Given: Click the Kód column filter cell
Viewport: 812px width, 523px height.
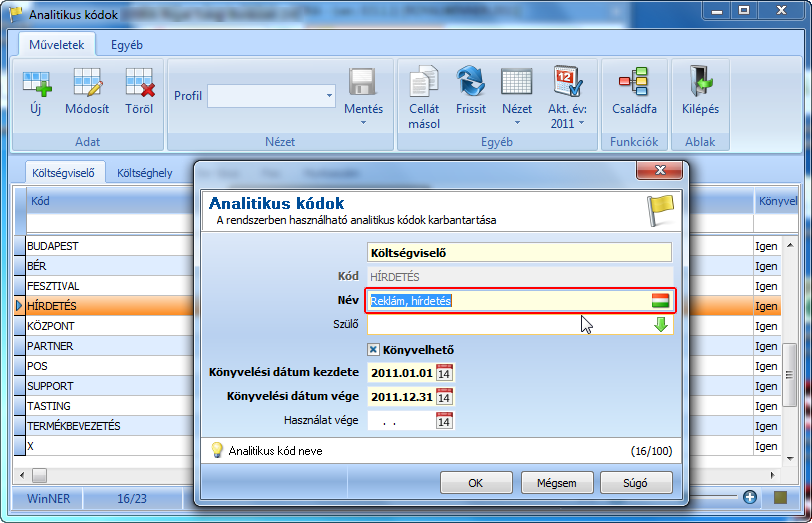Looking at the screenshot, I should pos(110,223).
